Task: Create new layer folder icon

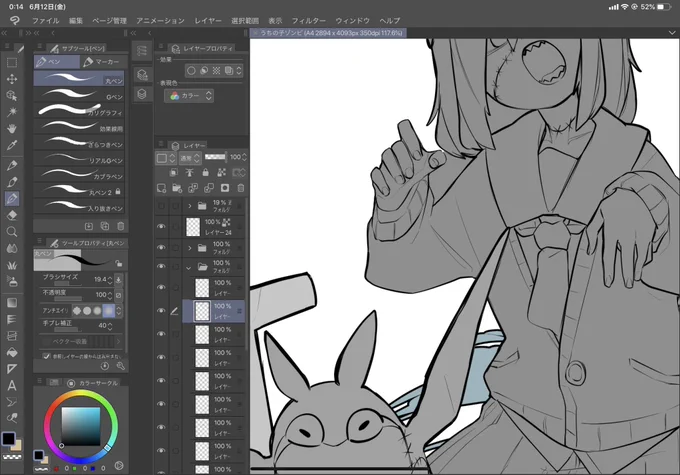Action: [x=177, y=188]
